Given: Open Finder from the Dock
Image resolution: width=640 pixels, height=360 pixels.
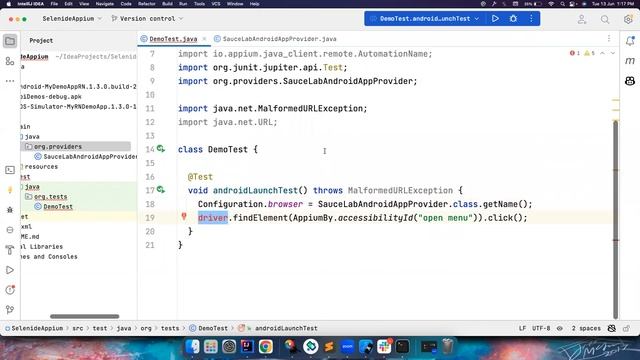Looking at the screenshot, I should (192, 347).
